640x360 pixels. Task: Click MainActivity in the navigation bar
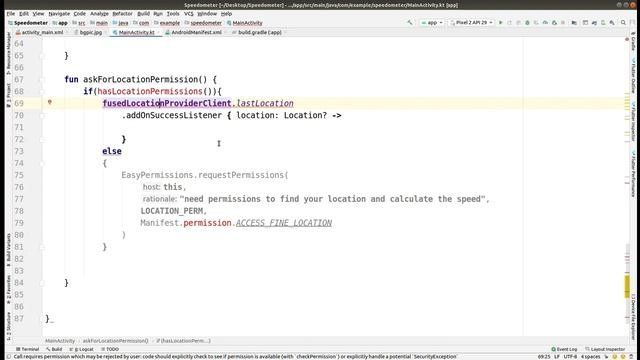tap(244, 23)
